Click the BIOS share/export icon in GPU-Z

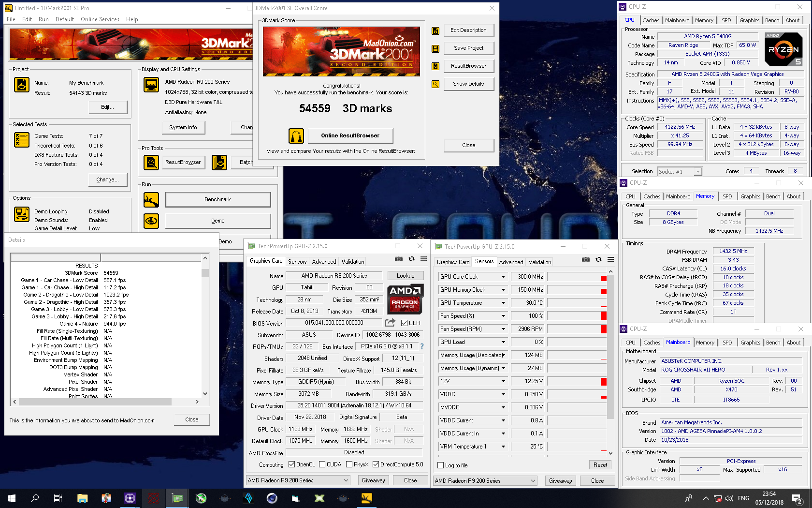pyautogui.click(x=390, y=323)
